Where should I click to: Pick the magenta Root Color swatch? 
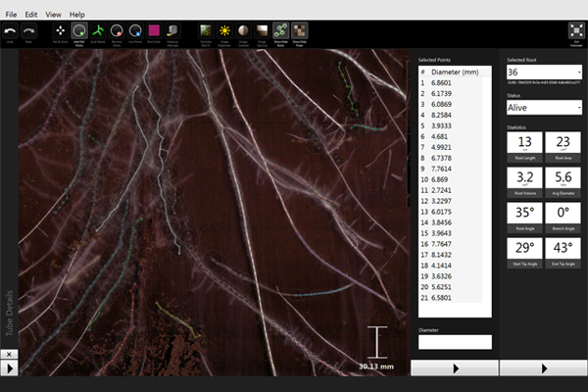tap(154, 31)
